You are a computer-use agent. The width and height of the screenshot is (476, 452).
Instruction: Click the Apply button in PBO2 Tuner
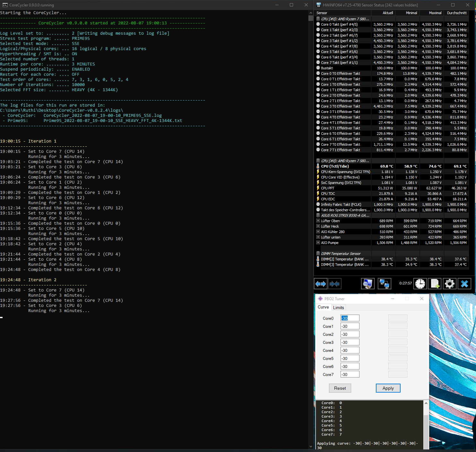pyautogui.click(x=388, y=388)
